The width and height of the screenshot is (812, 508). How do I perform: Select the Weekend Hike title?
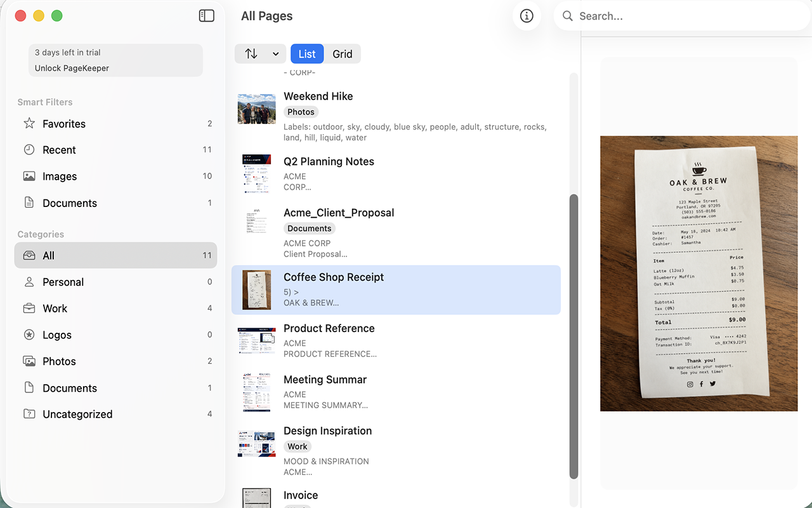pos(318,97)
